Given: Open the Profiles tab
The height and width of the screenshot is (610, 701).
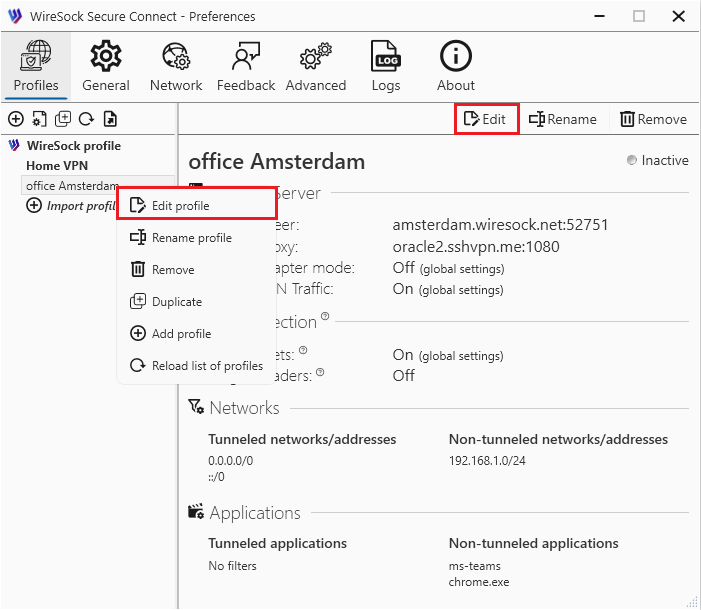Looking at the screenshot, I should pos(36,66).
